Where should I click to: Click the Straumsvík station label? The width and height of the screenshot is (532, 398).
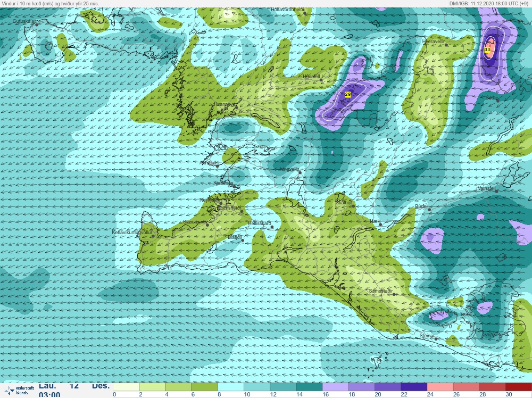195,221
